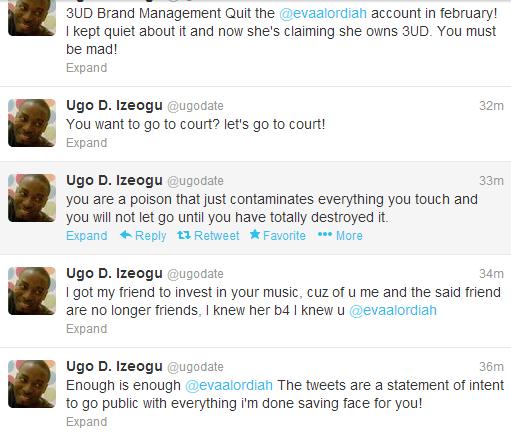
Task: Open the 36m timestamp link
Action: click(x=491, y=367)
